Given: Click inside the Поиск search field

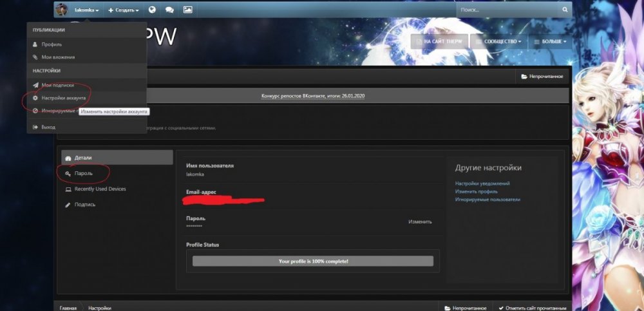Looking at the screenshot, I should (x=507, y=10).
